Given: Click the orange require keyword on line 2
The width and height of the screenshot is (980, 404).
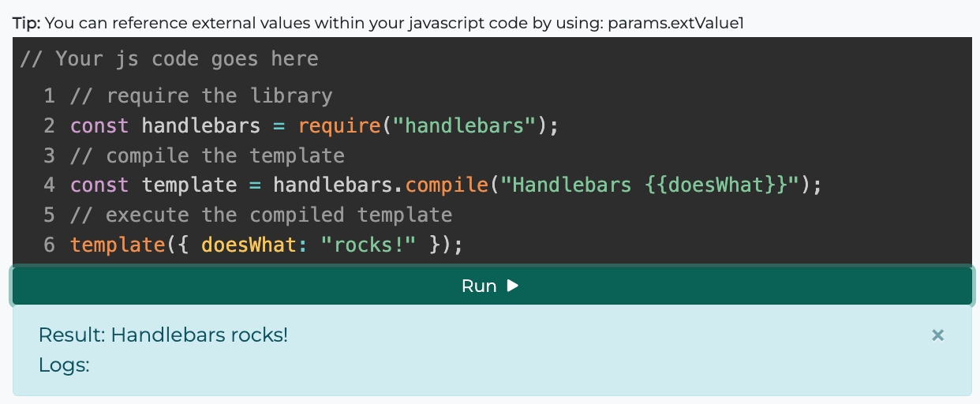Looking at the screenshot, I should (x=339, y=126).
